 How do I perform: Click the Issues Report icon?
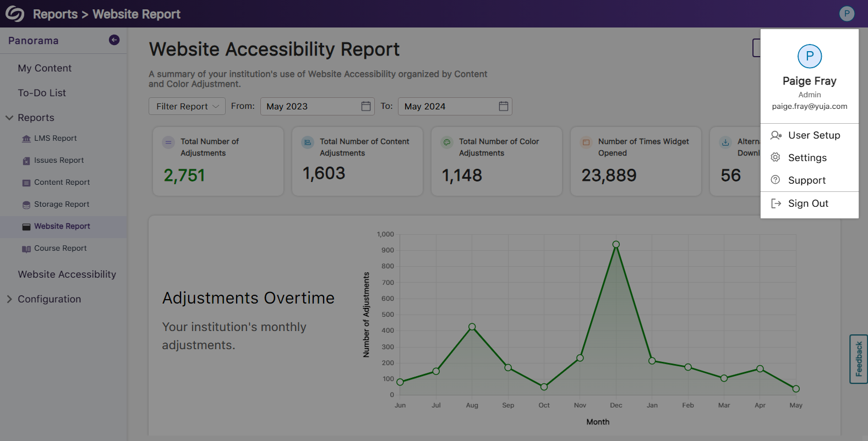point(26,161)
